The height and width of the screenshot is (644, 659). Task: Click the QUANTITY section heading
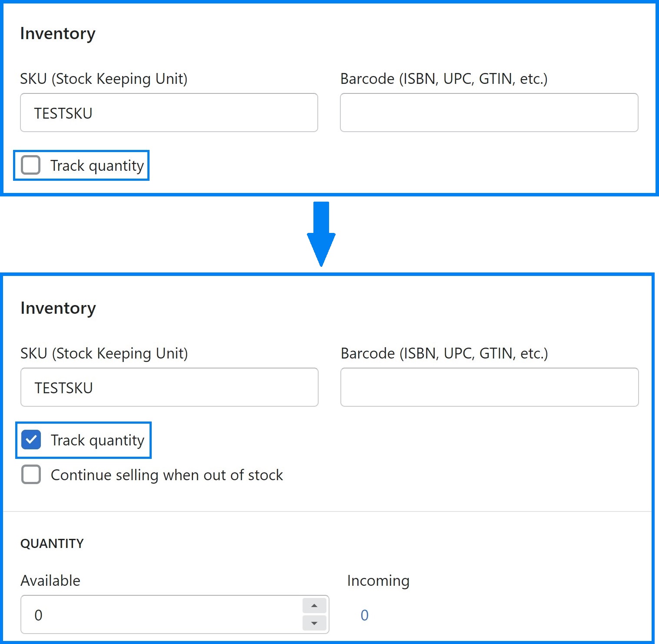pos(52,544)
